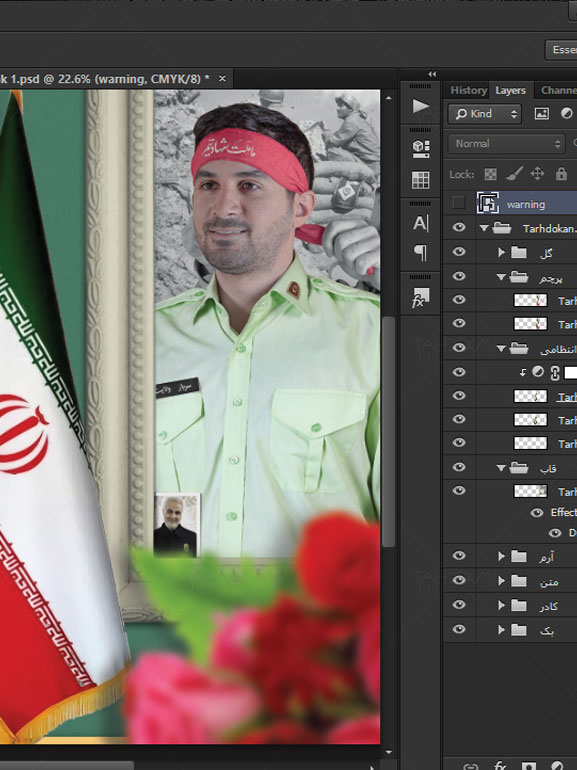Image resolution: width=577 pixels, height=770 pixels.
Task: Collapse the پرچم group triangle
Action: [x=501, y=277]
